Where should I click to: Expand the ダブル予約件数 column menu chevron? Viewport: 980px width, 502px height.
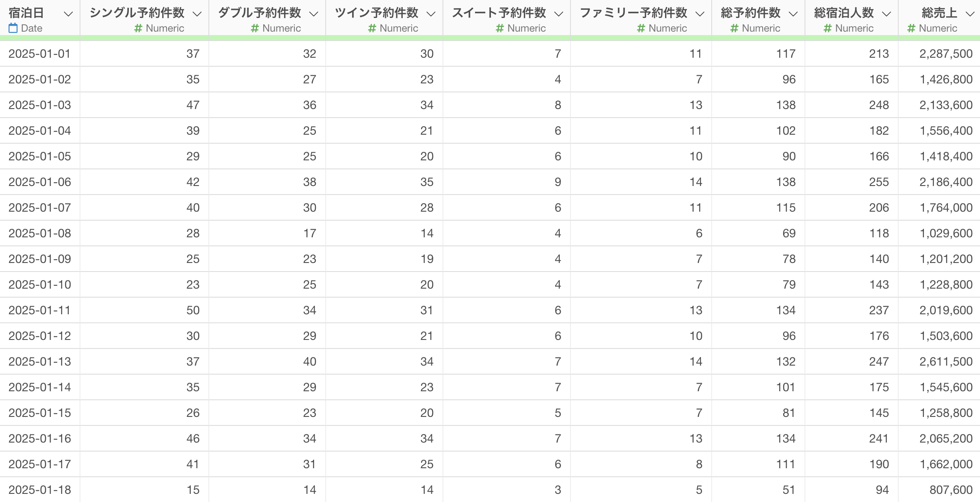(x=314, y=14)
